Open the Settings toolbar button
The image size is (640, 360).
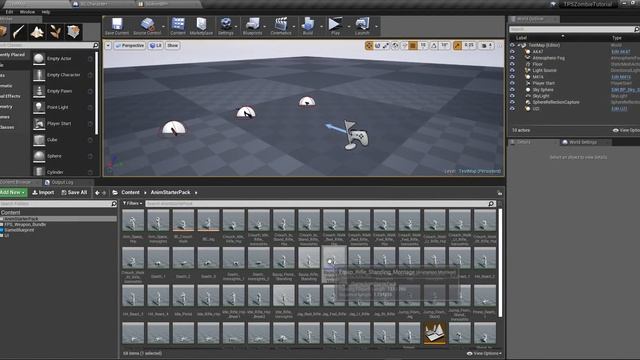pos(225,26)
